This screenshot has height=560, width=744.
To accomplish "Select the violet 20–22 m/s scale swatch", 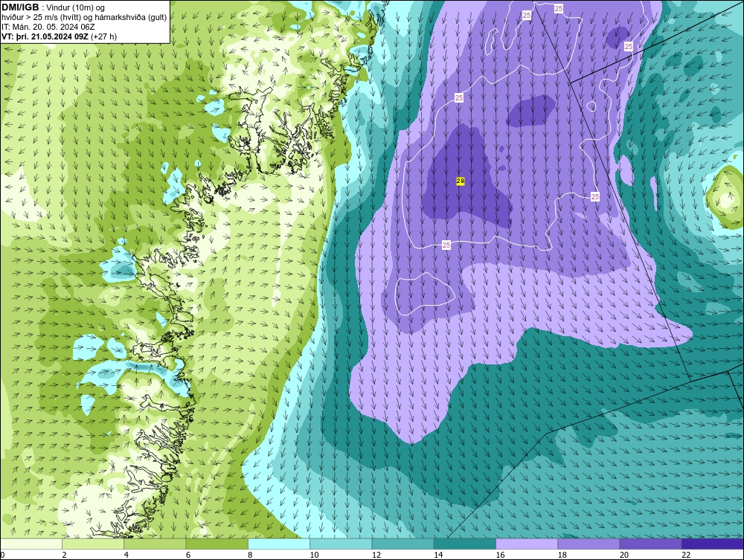I will tap(651, 544).
